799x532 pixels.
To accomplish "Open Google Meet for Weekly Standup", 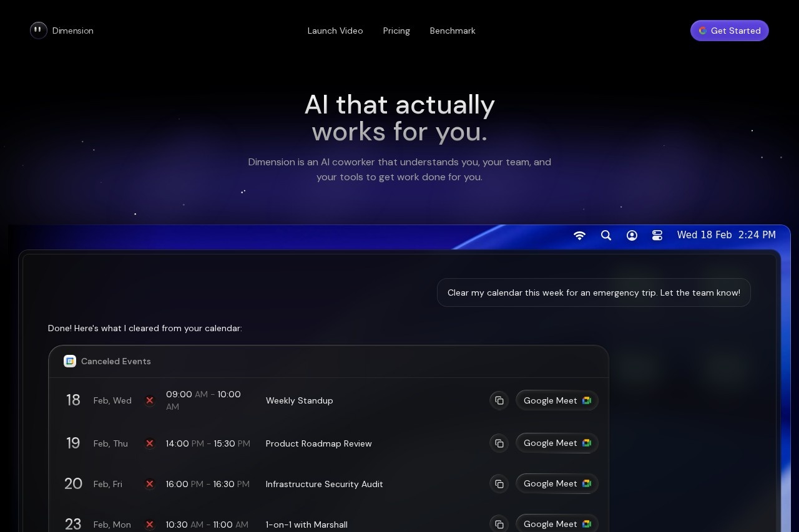I will [x=557, y=400].
